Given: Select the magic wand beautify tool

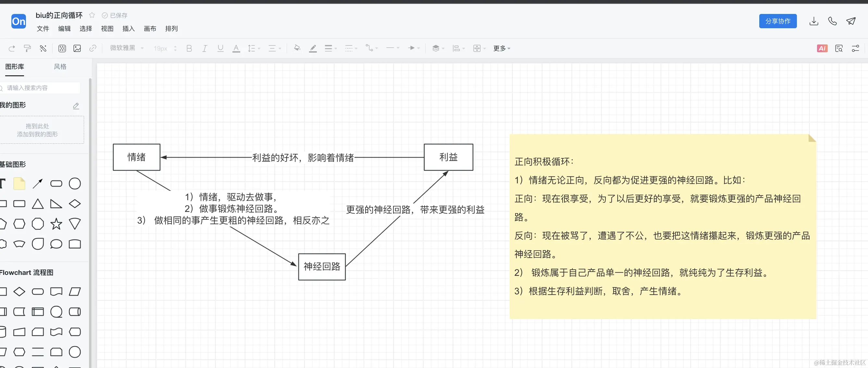Looking at the screenshot, I should pyautogui.click(x=43, y=48).
